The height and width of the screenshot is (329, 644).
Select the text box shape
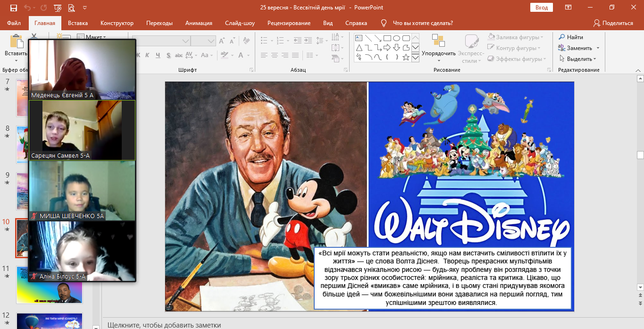pyautogui.click(x=359, y=38)
